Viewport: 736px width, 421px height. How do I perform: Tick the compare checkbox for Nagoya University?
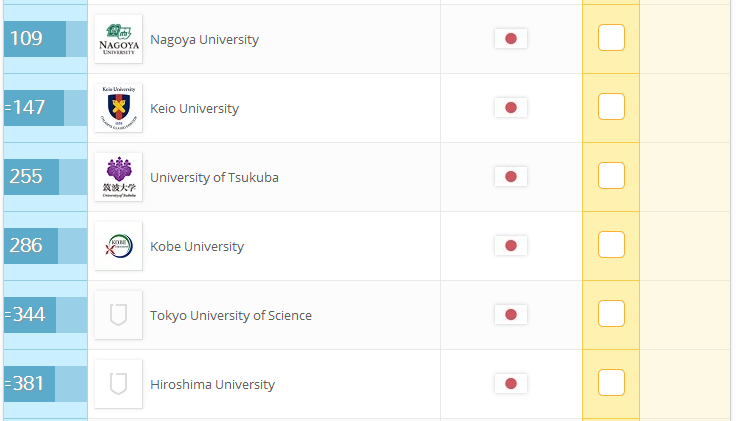coord(611,38)
